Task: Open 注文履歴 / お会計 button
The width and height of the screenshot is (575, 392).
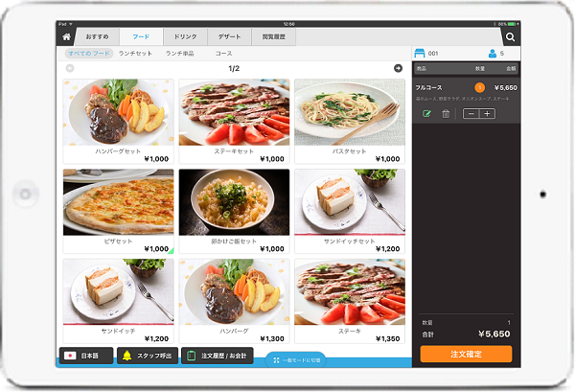Action: coord(218,356)
